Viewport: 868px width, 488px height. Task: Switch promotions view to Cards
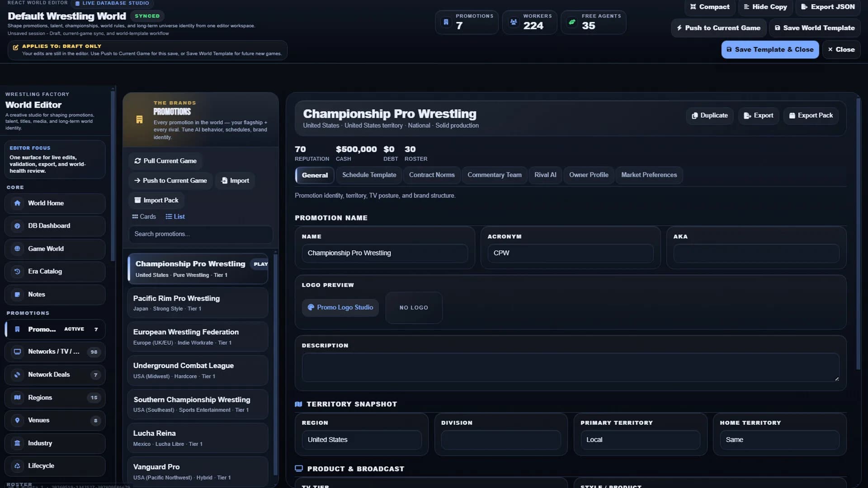(x=144, y=216)
